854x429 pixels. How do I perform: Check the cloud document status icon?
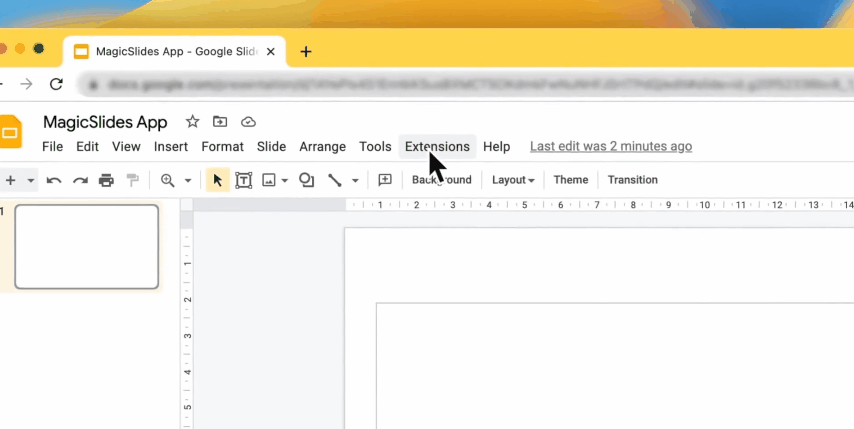[248, 122]
